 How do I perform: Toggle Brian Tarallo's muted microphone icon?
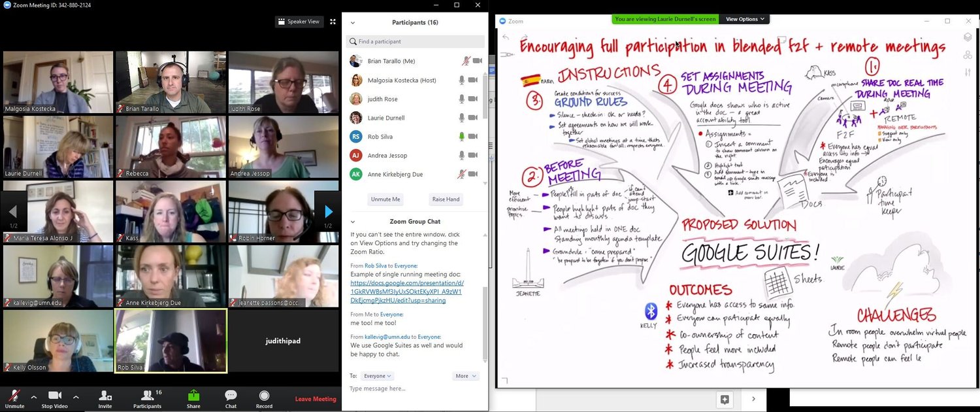click(x=465, y=61)
